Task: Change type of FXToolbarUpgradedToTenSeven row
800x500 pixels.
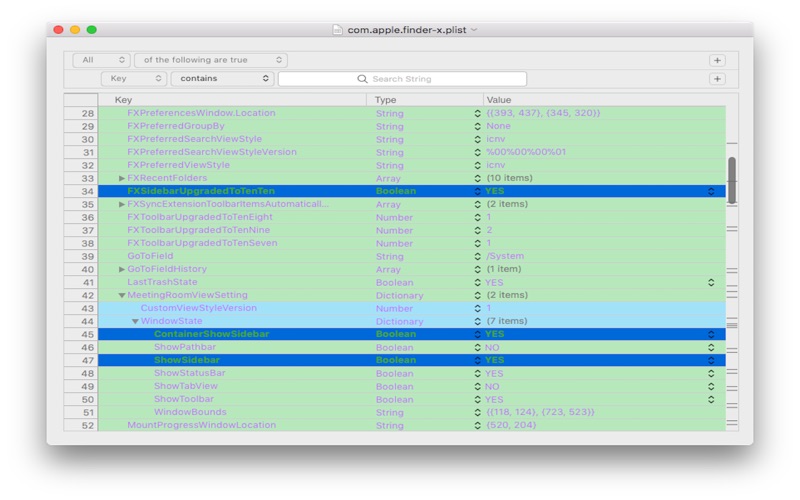Action: click(477, 243)
